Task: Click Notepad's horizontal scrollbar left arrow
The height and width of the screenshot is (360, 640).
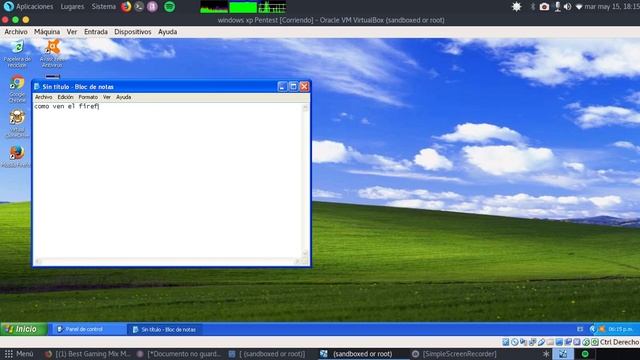Action: click(38, 261)
